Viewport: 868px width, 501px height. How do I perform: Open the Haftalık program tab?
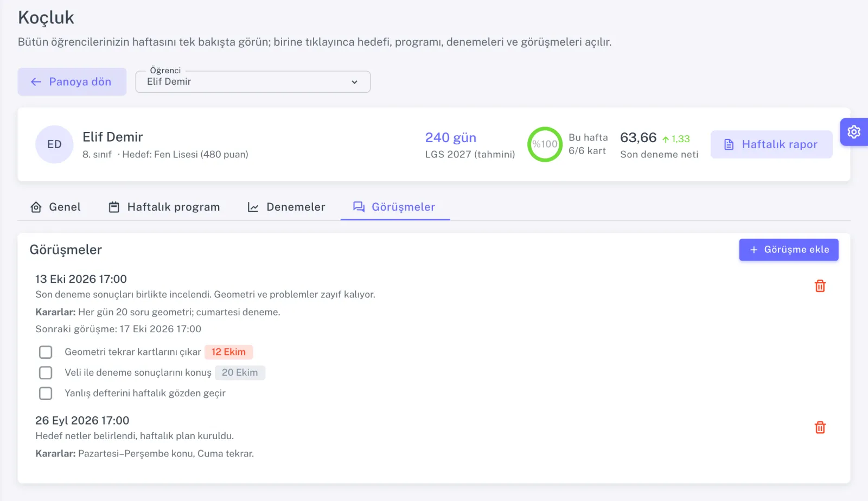pos(164,207)
